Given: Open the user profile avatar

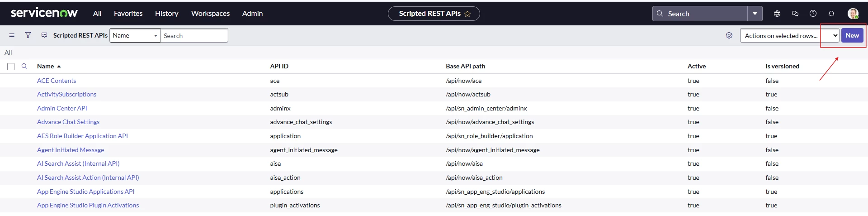Looking at the screenshot, I should pyautogui.click(x=853, y=14).
